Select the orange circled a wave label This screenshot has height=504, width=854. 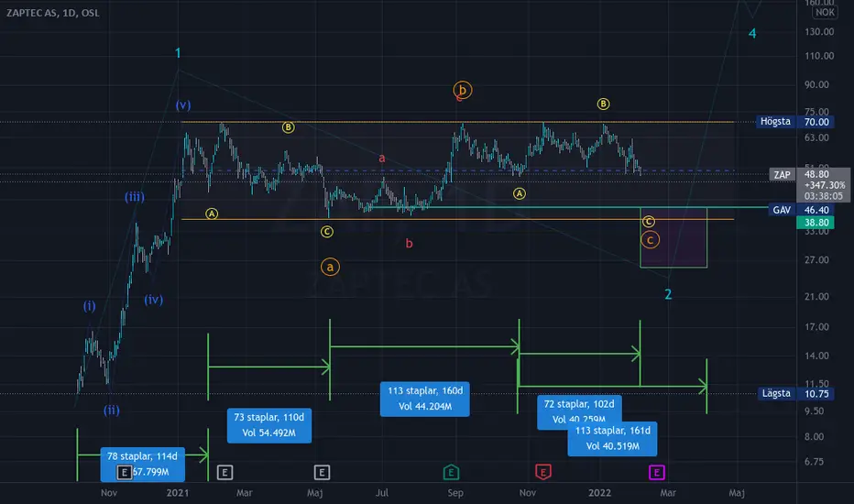point(330,267)
